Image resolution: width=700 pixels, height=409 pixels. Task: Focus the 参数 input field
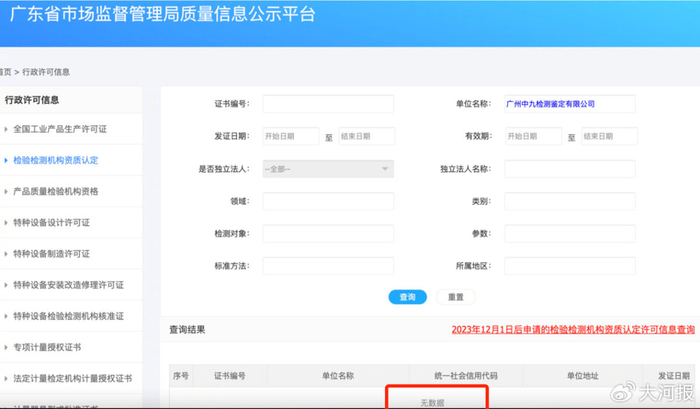pyautogui.click(x=570, y=234)
